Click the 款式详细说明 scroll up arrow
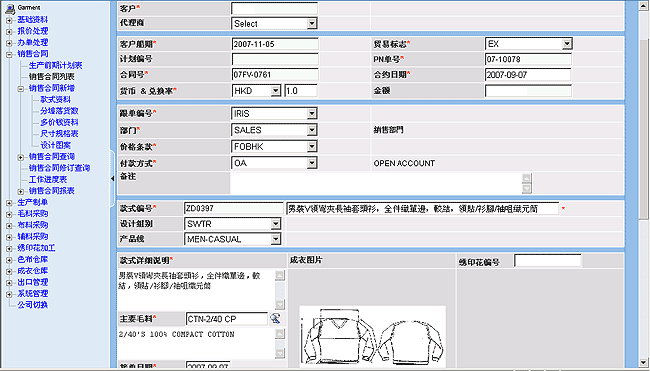The height and width of the screenshot is (371, 650). pyautogui.click(x=280, y=275)
